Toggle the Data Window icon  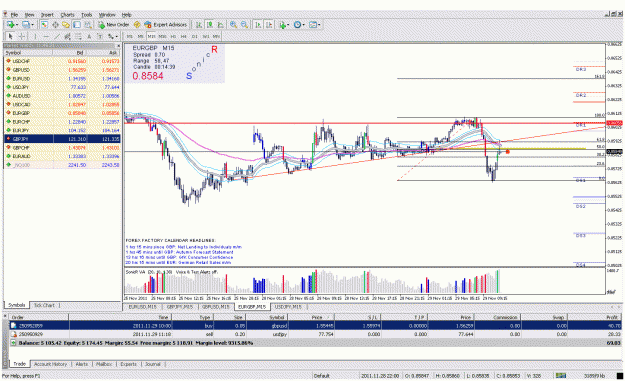click(55, 25)
